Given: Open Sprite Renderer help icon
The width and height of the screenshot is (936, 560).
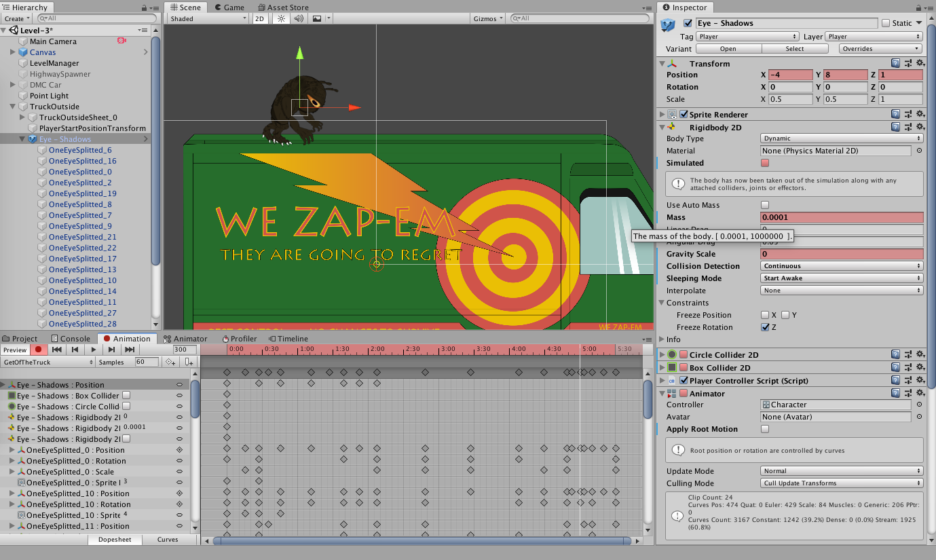Looking at the screenshot, I should click(896, 115).
